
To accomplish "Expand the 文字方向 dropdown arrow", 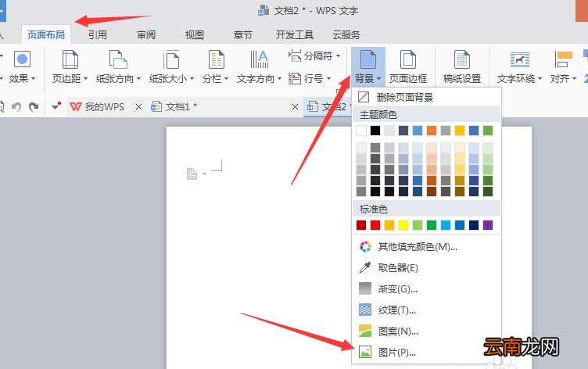I will pos(279,79).
